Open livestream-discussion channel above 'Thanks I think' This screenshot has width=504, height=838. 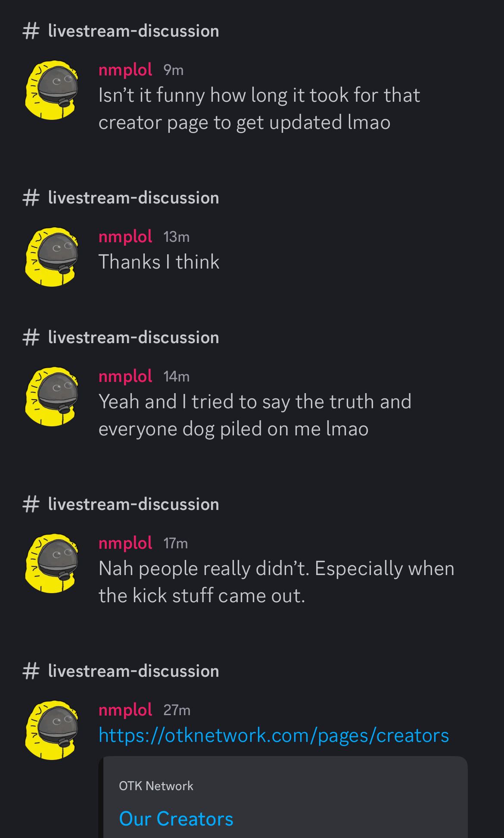point(134,198)
